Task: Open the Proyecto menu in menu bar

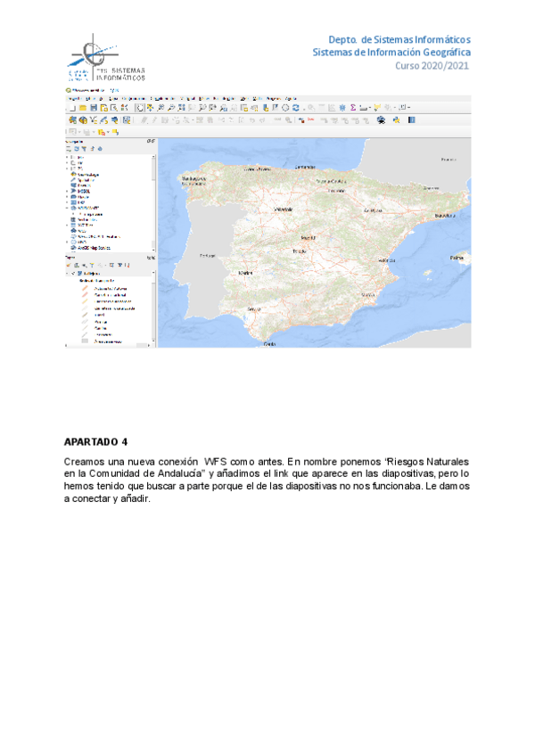Action: coord(73,98)
